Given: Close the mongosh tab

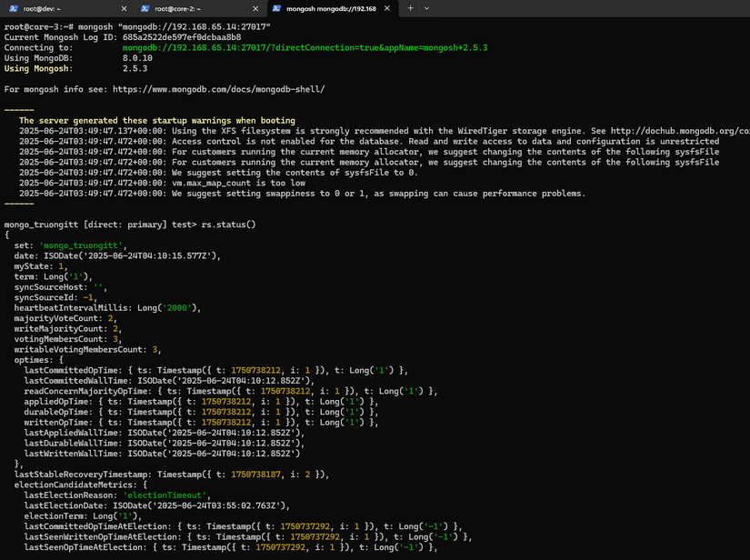Looking at the screenshot, I should tap(387, 8).
